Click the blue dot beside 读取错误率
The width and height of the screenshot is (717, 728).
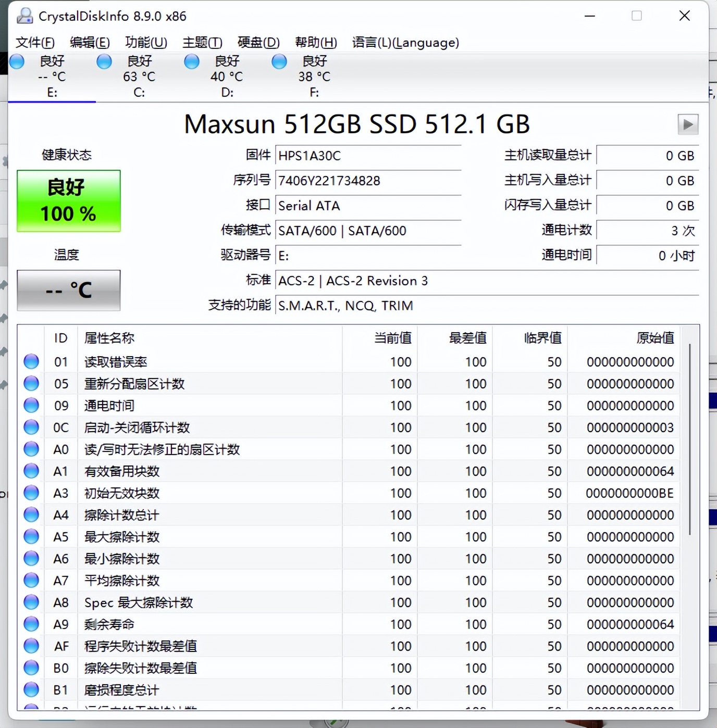(31, 361)
